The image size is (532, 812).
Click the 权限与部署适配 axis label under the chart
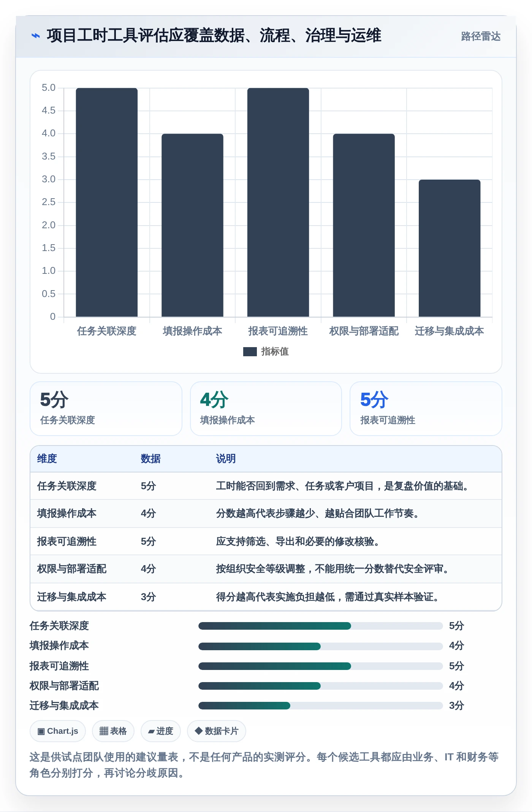(x=364, y=331)
